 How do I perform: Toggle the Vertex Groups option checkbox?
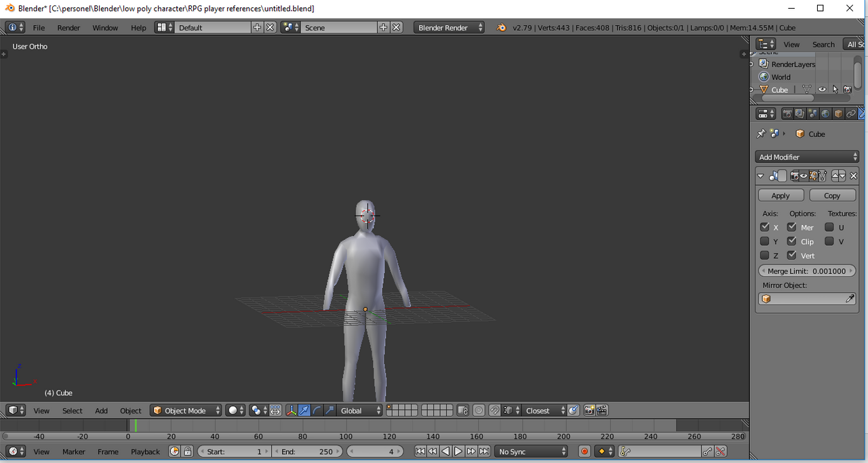coord(792,256)
